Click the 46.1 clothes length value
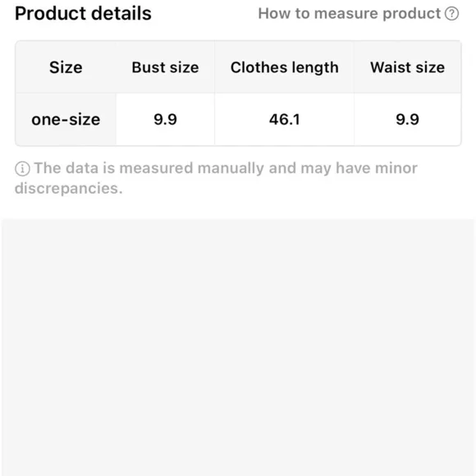Image resolution: width=476 pixels, height=476 pixels. [285, 119]
